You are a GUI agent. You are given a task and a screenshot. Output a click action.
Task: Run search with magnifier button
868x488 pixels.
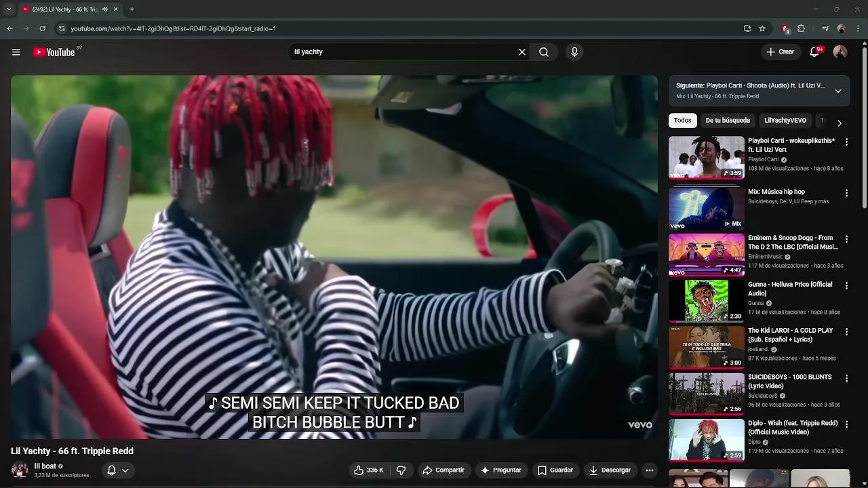(x=544, y=52)
